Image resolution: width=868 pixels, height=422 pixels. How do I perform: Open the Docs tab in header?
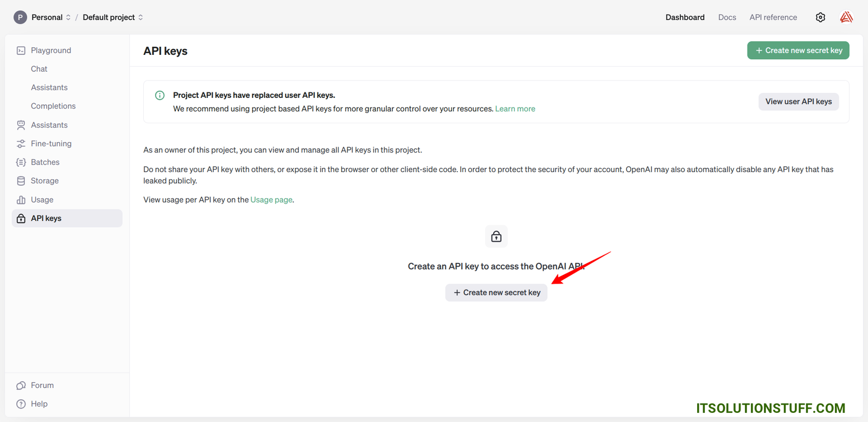coord(727,17)
